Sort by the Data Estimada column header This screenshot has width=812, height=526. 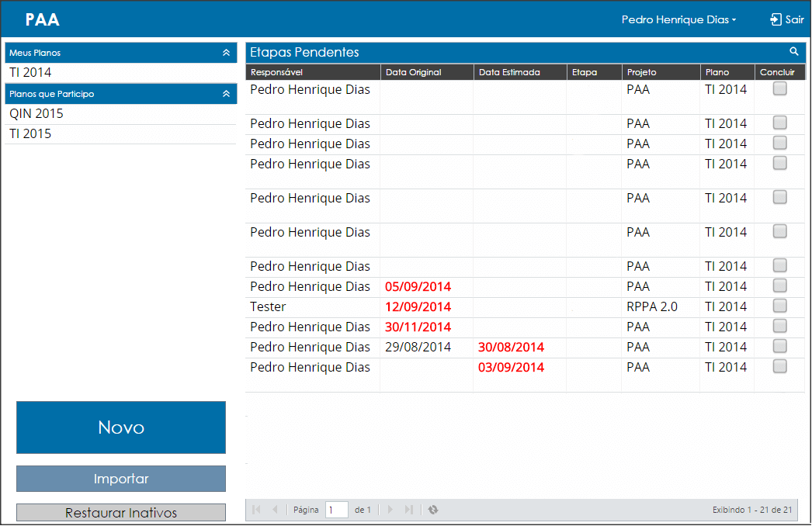click(520, 72)
